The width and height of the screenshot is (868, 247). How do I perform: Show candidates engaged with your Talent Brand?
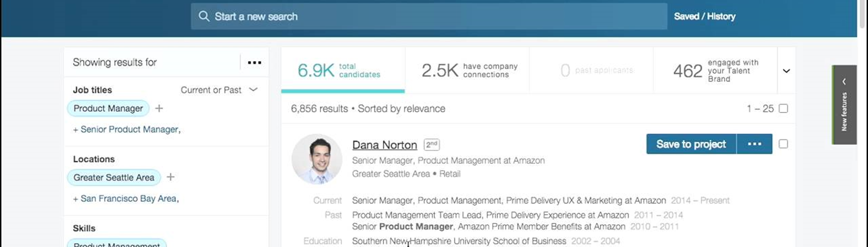(x=715, y=70)
